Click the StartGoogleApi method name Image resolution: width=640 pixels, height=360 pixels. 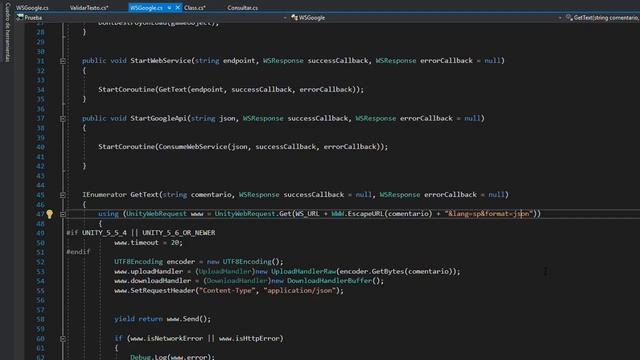pyautogui.click(x=158, y=118)
